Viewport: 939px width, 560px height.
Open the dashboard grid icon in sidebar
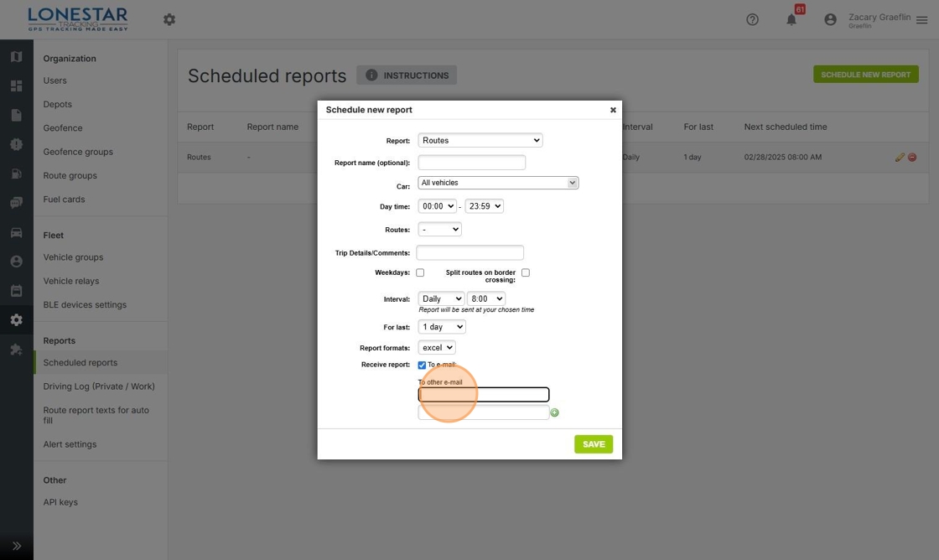(x=16, y=86)
